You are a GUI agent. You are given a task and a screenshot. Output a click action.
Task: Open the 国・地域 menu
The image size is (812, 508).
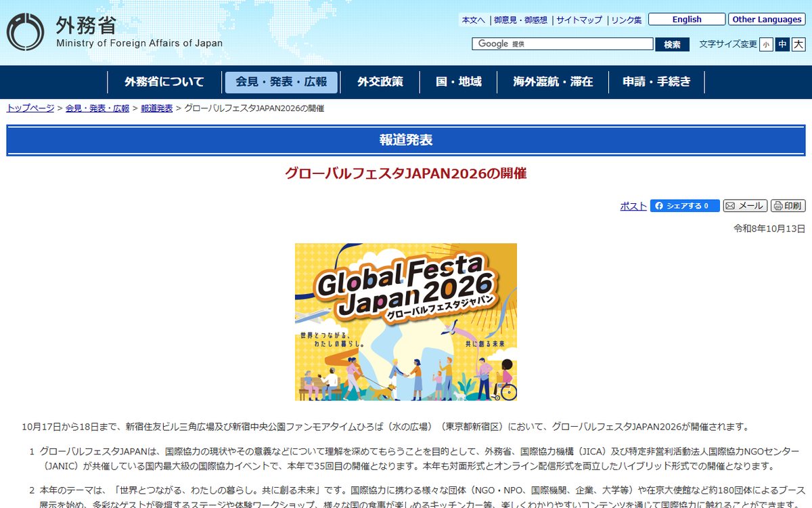[x=458, y=82]
